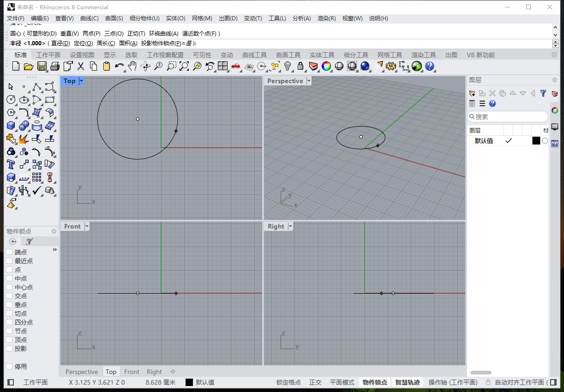This screenshot has height=392, width=564.
Task: Tick the 中心点 snap checkbox
Action: 9,287
